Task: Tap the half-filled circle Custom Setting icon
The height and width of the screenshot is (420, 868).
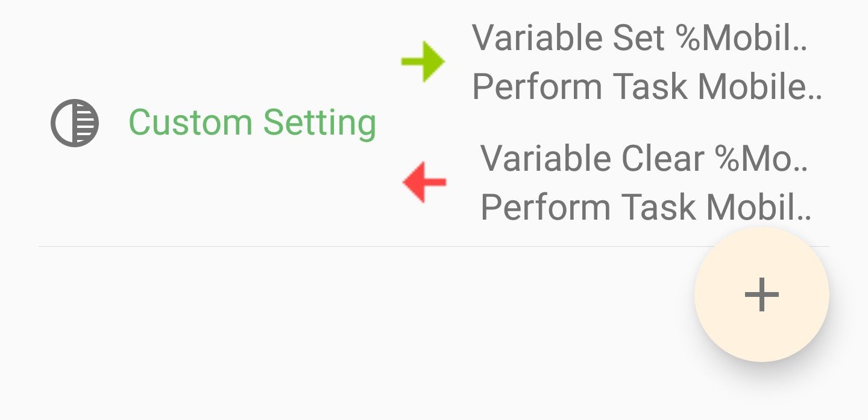Action: pos(74,123)
